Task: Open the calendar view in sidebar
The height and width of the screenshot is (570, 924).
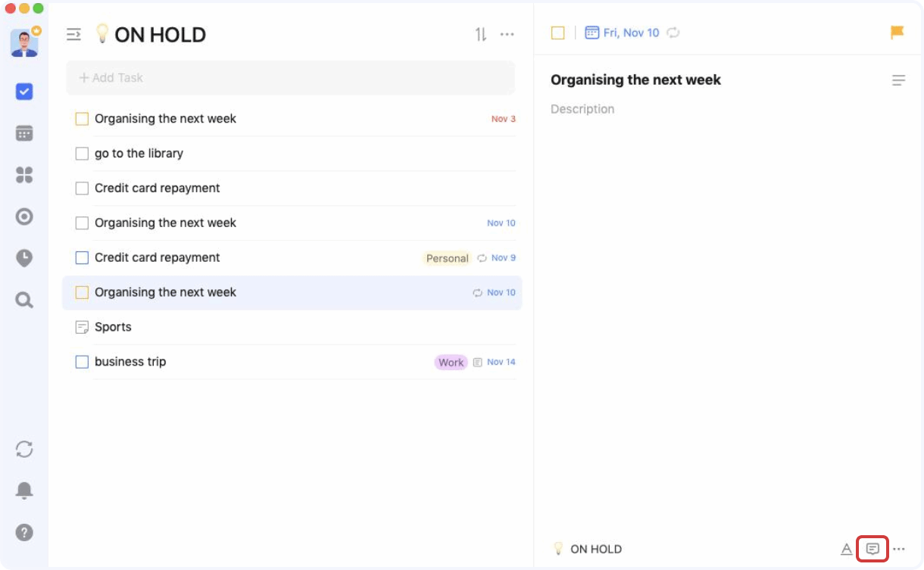Action: [24, 133]
